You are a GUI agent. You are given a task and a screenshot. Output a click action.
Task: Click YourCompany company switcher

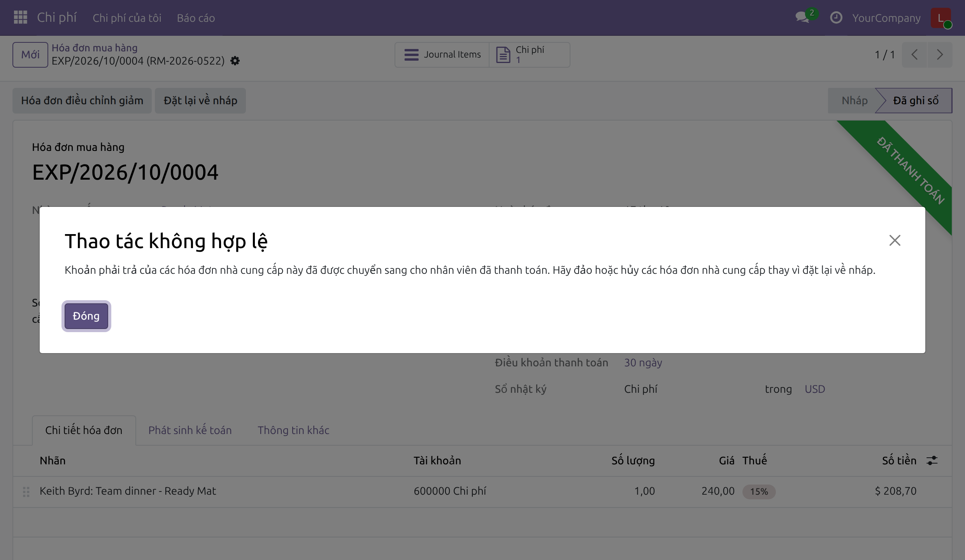click(x=886, y=18)
